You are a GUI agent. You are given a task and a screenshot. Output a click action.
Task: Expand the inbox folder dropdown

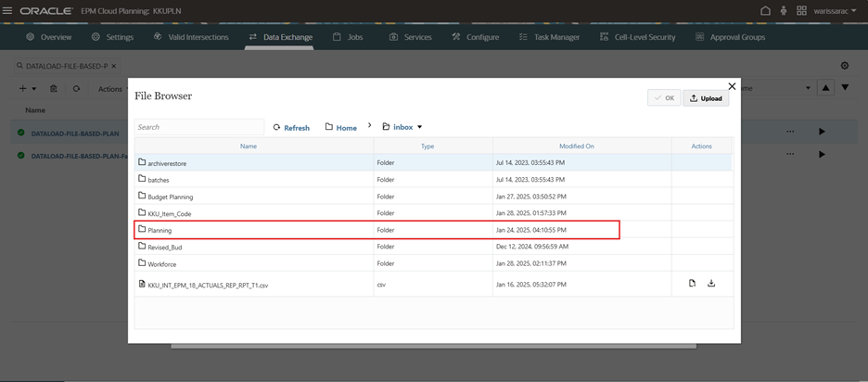click(419, 127)
